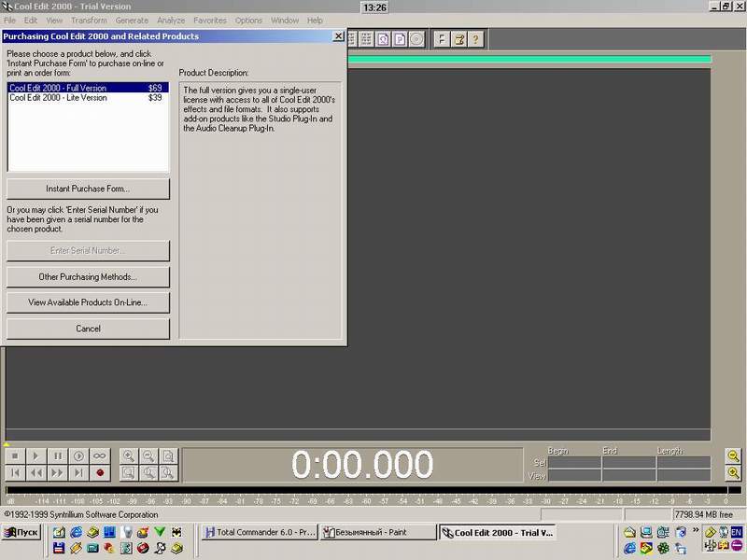Open the Generate menu
This screenshot has height=560, width=747.
pyautogui.click(x=132, y=21)
